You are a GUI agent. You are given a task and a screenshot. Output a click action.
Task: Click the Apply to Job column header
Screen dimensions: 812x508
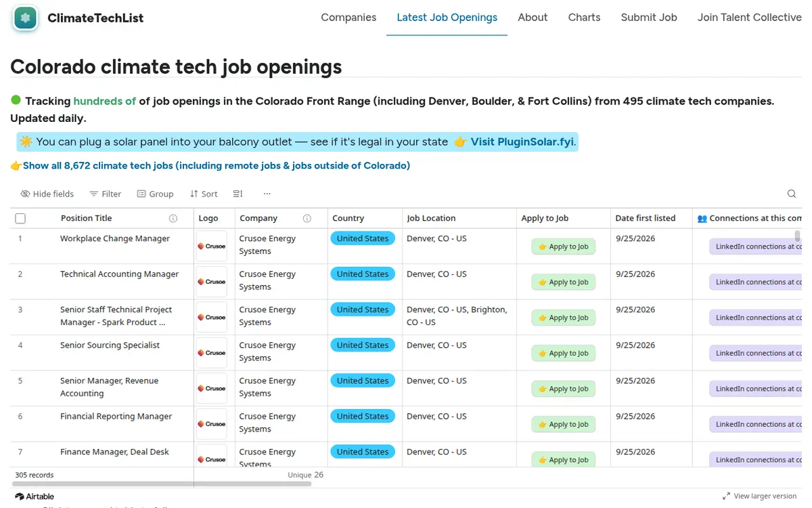[545, 218]
